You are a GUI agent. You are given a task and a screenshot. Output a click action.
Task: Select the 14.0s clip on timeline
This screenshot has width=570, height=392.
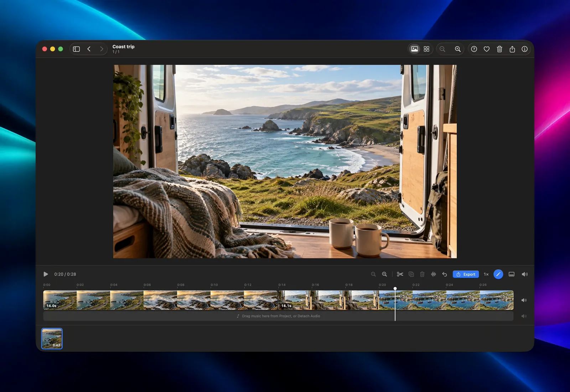pyautogui.click(x=160, y=300)
